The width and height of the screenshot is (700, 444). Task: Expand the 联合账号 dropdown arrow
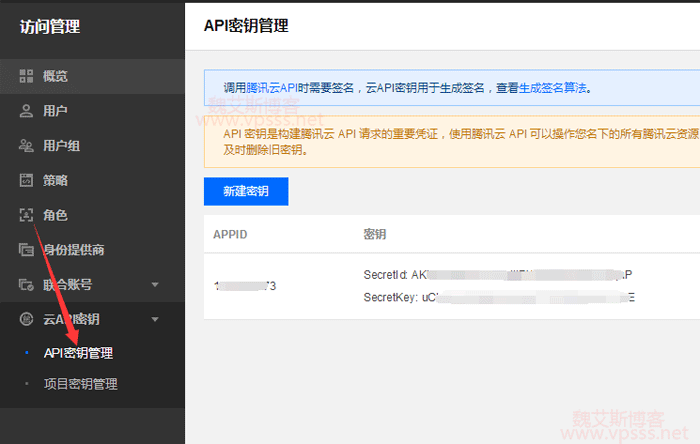tap(155, 285)
